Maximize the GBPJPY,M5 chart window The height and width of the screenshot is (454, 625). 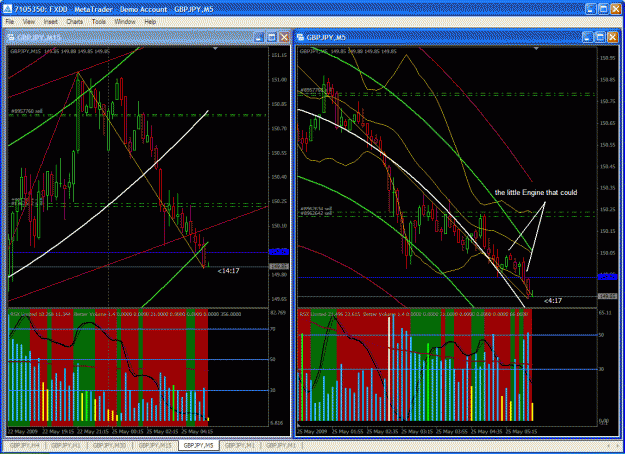pyautogui.click(x=600, y=37)
